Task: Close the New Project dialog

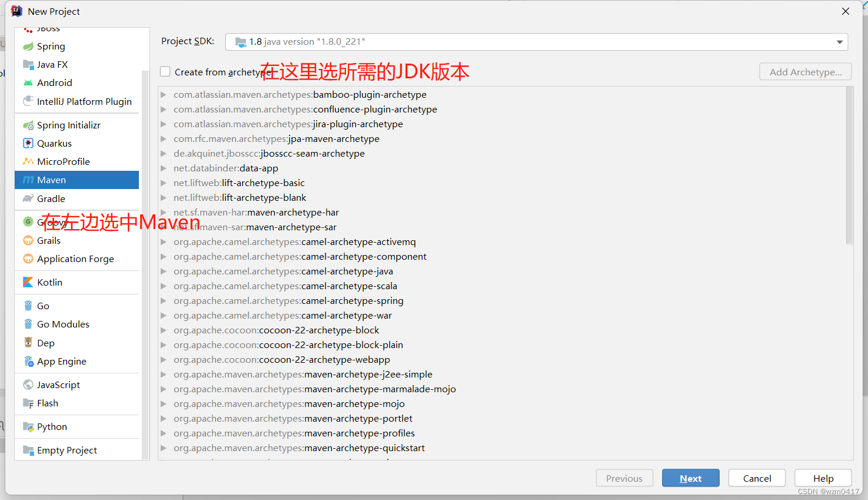Action: click(x=846, y=11)
